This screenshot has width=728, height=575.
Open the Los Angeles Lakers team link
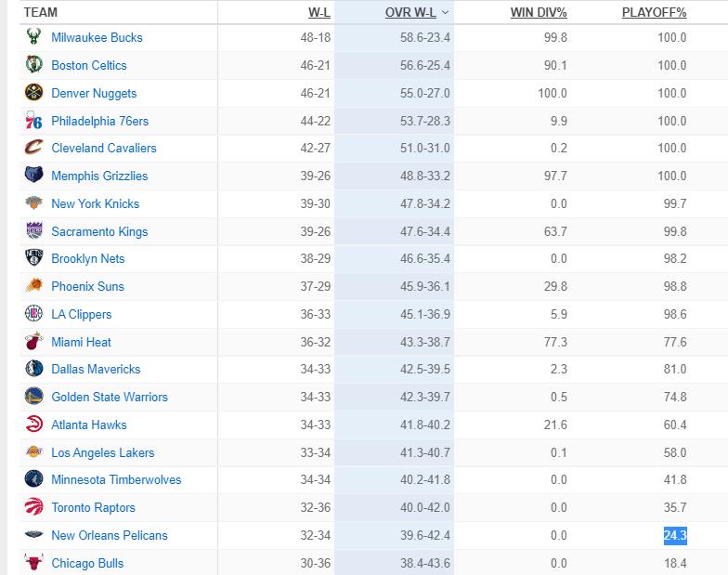pyautogui.click(x=103, y=452)
